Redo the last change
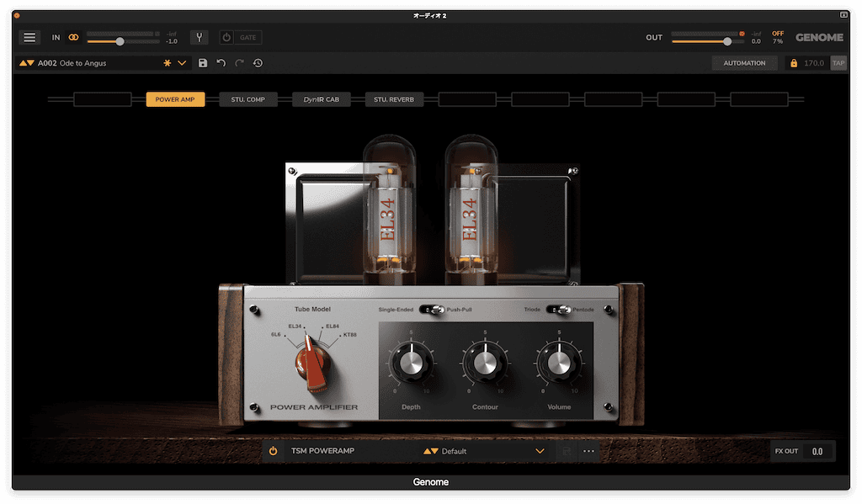Screen dimensions: 862x504 (239, 63)
